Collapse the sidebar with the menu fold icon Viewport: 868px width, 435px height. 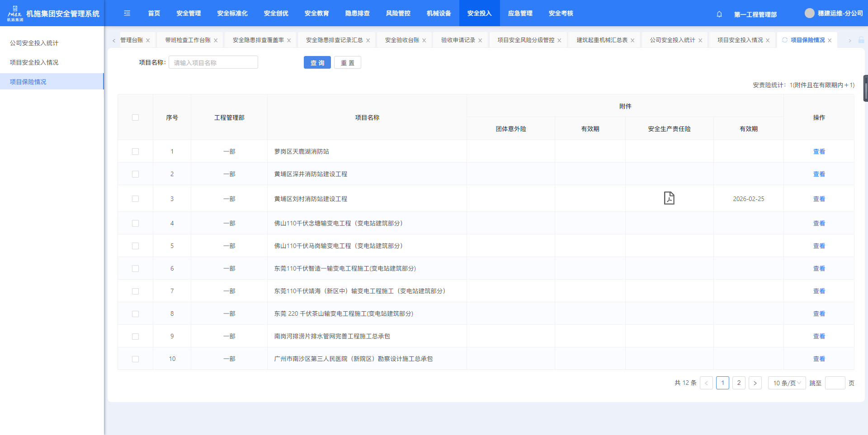(x=127, y=14)
